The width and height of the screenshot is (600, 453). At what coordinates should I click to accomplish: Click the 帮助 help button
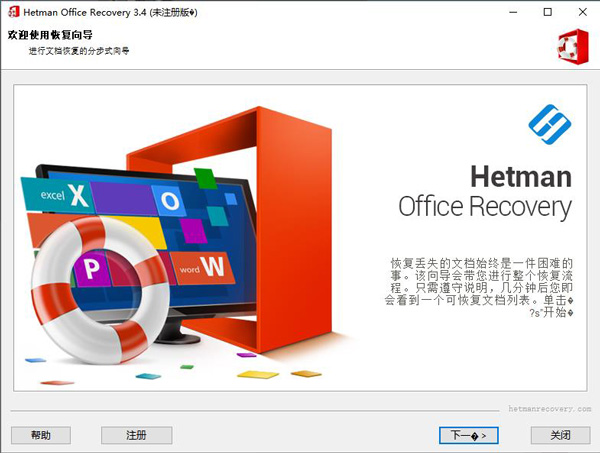coord(41,435)
